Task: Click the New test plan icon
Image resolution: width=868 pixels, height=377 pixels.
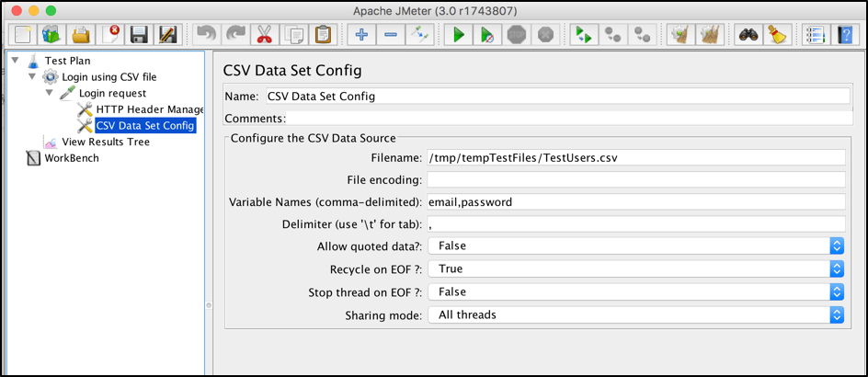Action: 23,35
